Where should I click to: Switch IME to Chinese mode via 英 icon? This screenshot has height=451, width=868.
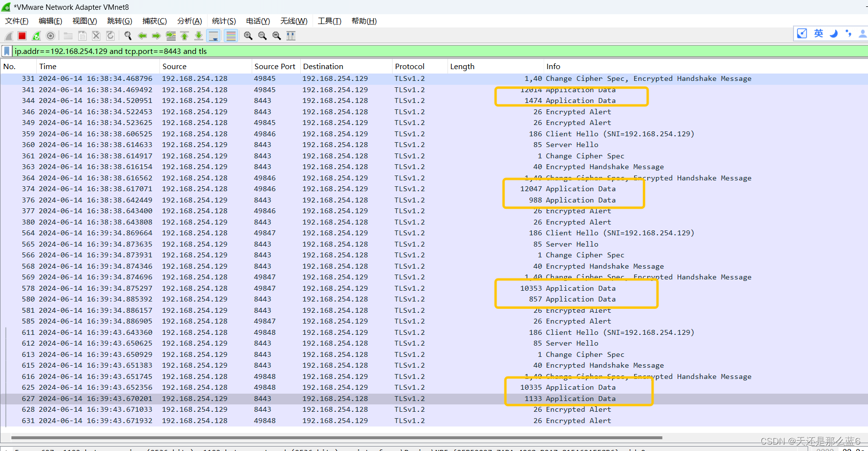[x=818, y=33]
